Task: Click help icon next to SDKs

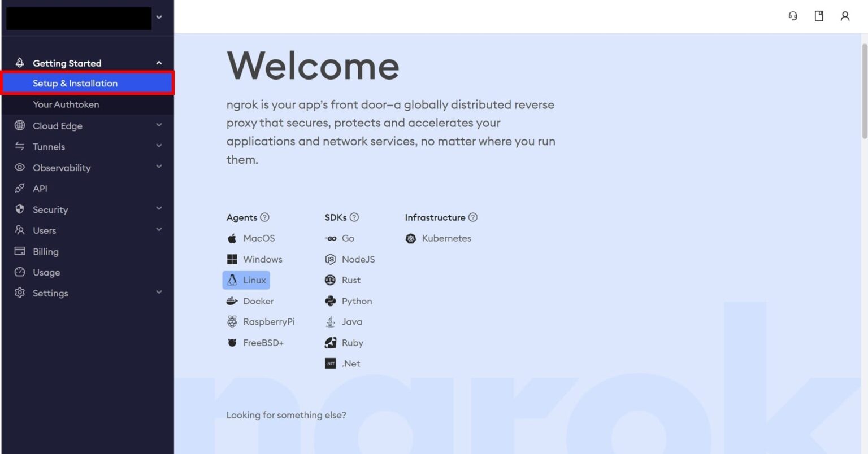Action: point(354,217)
